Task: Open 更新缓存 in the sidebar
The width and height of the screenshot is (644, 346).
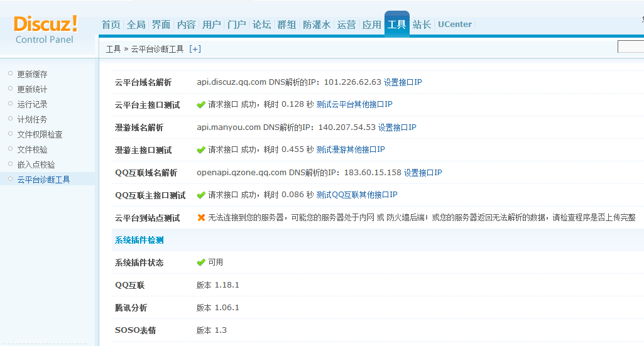Action: click(x=32, y=74)
